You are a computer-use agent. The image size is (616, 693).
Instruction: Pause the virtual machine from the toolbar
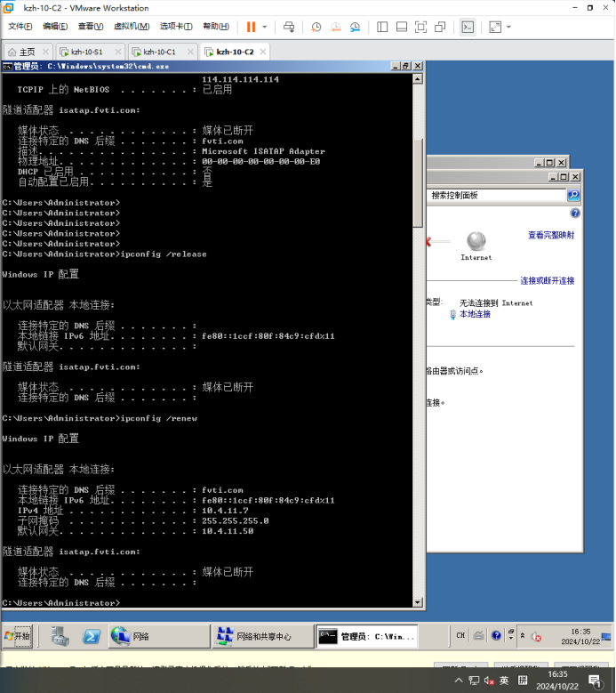[x=251, y=27]
